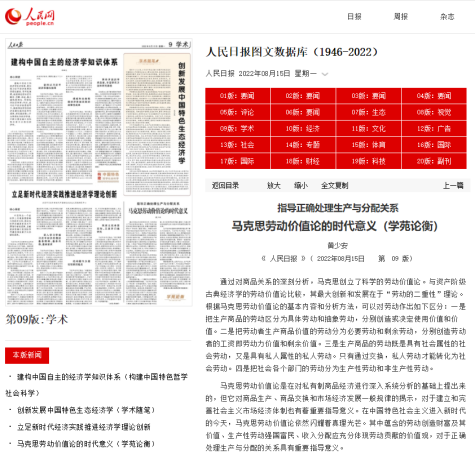The image size is (475, 460).
Task: Select 10版：经济 page
Action: coord(303,129)
